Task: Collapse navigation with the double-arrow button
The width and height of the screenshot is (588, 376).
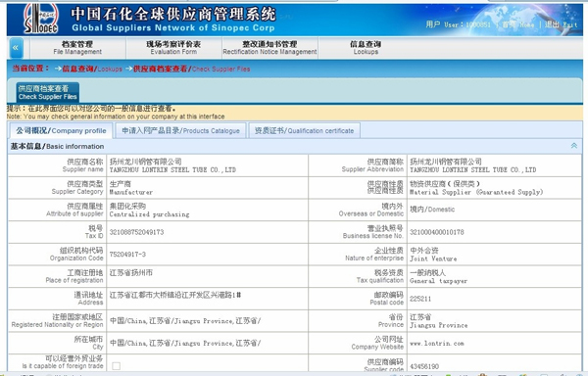Action: click(16, 48)
